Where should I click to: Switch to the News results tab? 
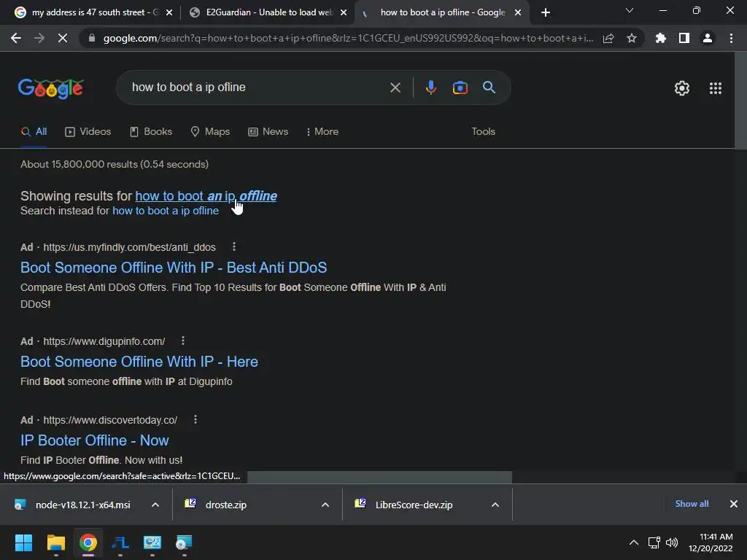pos(268,131)
